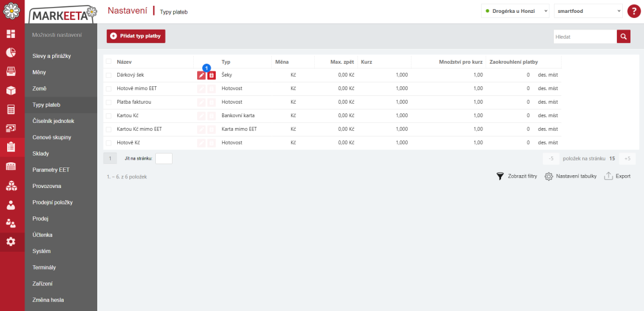Click the Export upload arrow icon

[609, 176]
